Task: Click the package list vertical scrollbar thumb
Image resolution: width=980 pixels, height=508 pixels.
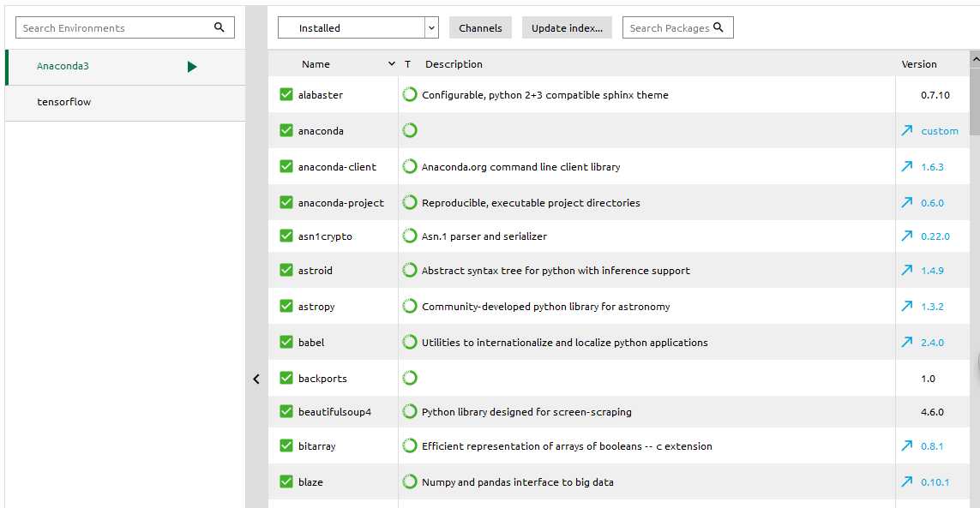Action: [975, 100]
